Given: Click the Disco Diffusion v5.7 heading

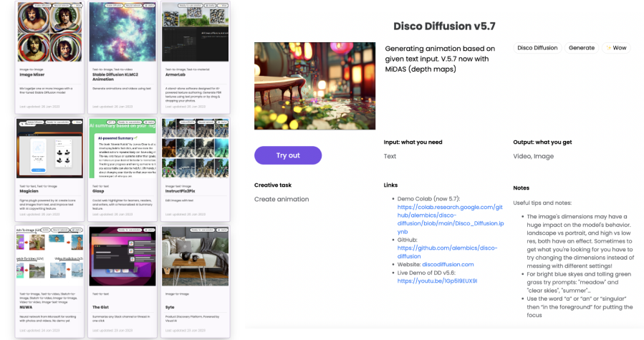Looking at the screenshot, I should 444,26.
